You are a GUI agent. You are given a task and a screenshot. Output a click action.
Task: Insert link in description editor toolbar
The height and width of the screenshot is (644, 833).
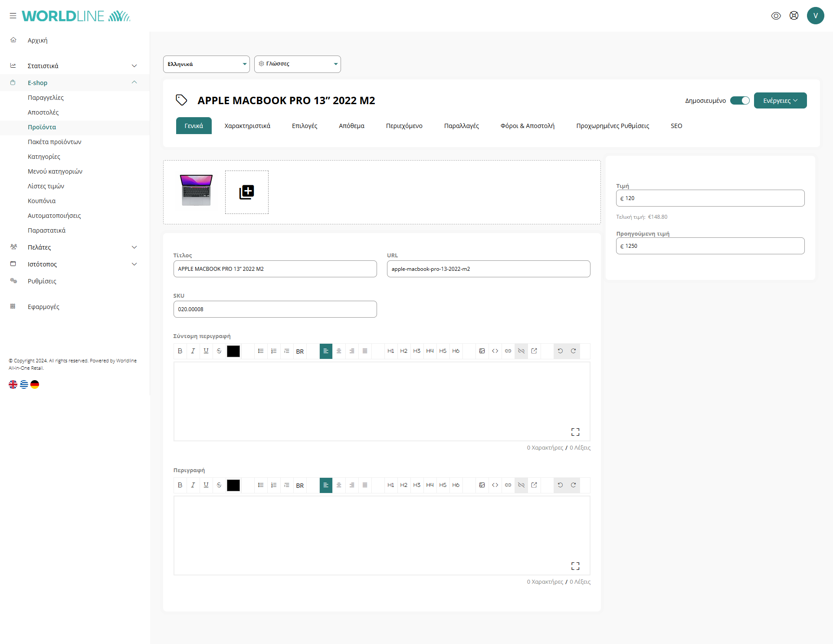pyautogui.click(x=508, y=485)
